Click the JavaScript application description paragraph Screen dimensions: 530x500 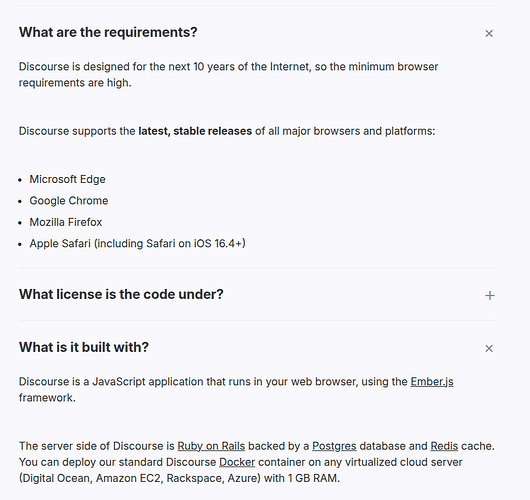[x=236, y=389]
